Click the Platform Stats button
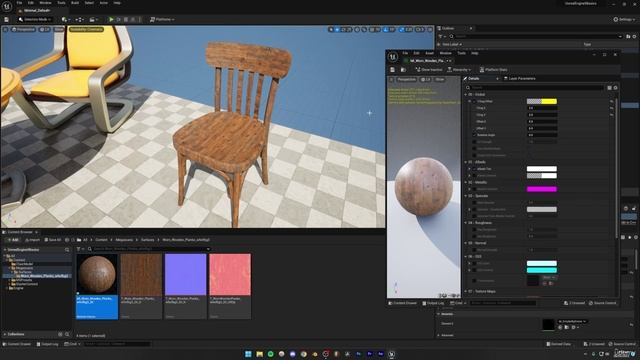Image resolution: width=640 pixels, height=360 pixels. 493,70
